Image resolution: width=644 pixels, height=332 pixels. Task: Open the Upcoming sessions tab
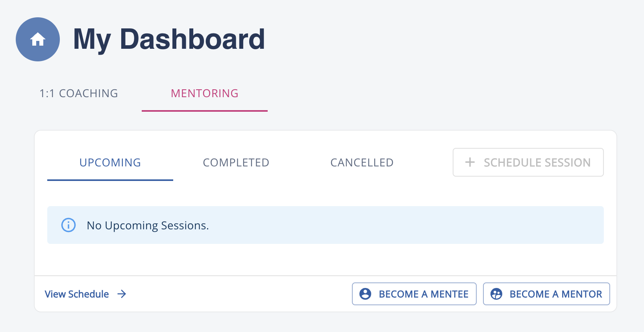(110, 162)
